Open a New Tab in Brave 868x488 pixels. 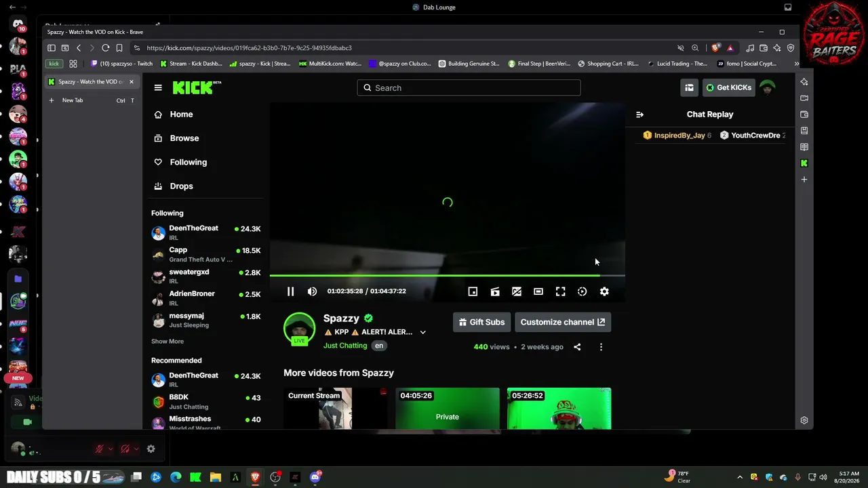pyautogui.click(x=91, y=100)
